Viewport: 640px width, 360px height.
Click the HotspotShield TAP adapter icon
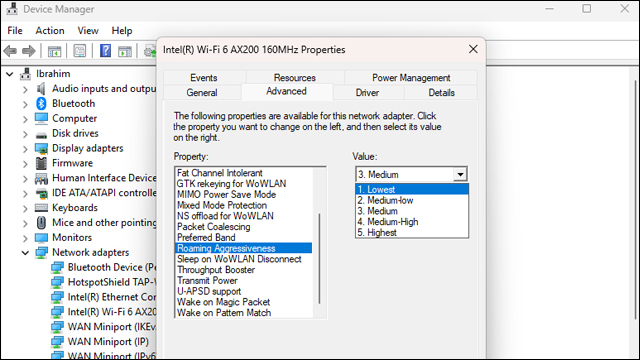pyautogui.click(x=57, y=282)
